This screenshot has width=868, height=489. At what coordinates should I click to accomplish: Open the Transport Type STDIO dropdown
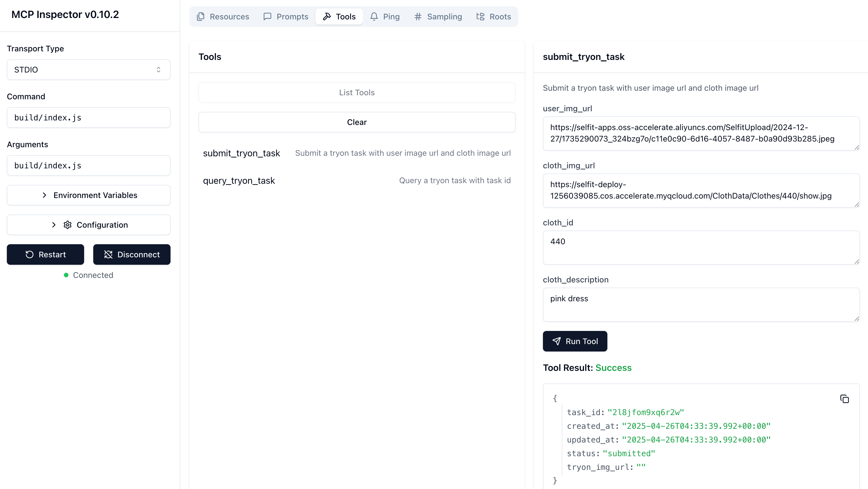pyautogui.click(x=89, y=70)
